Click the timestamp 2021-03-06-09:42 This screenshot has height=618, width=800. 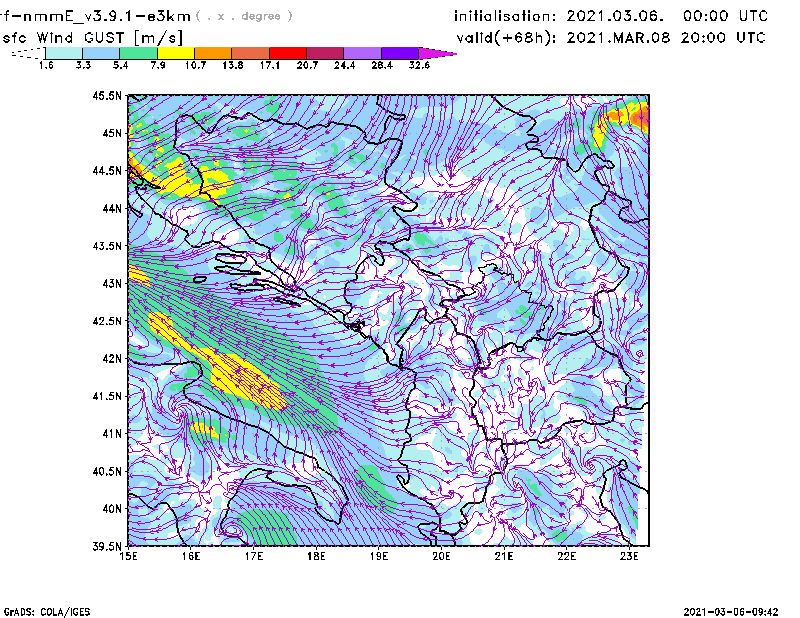[x=731, y=612]
